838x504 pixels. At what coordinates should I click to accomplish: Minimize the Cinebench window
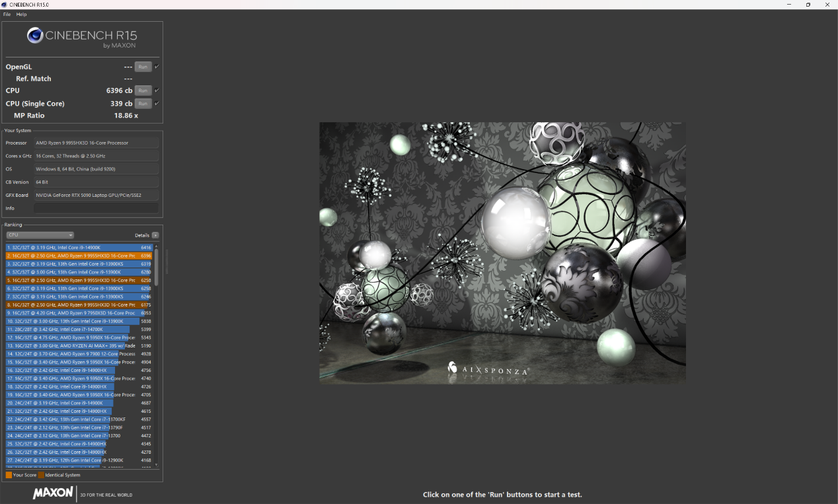click(x=789, y=5)
